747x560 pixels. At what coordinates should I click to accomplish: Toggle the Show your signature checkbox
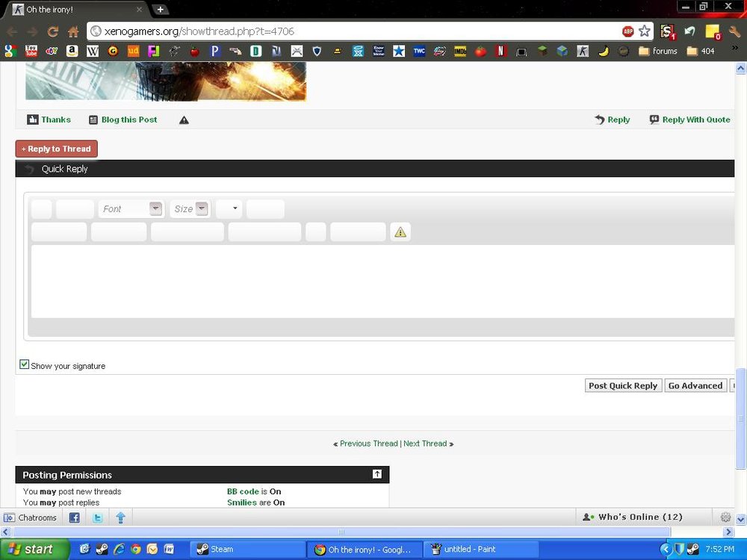[25, 364]
